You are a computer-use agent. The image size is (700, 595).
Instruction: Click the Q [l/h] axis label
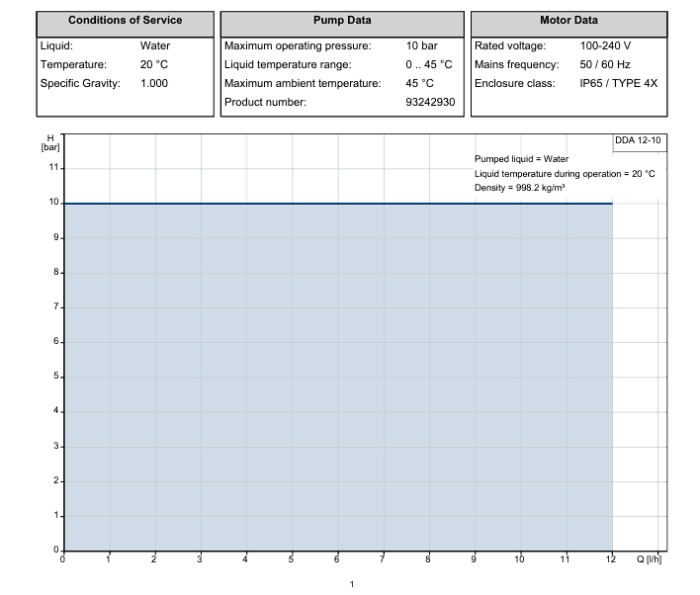point(650,558)
